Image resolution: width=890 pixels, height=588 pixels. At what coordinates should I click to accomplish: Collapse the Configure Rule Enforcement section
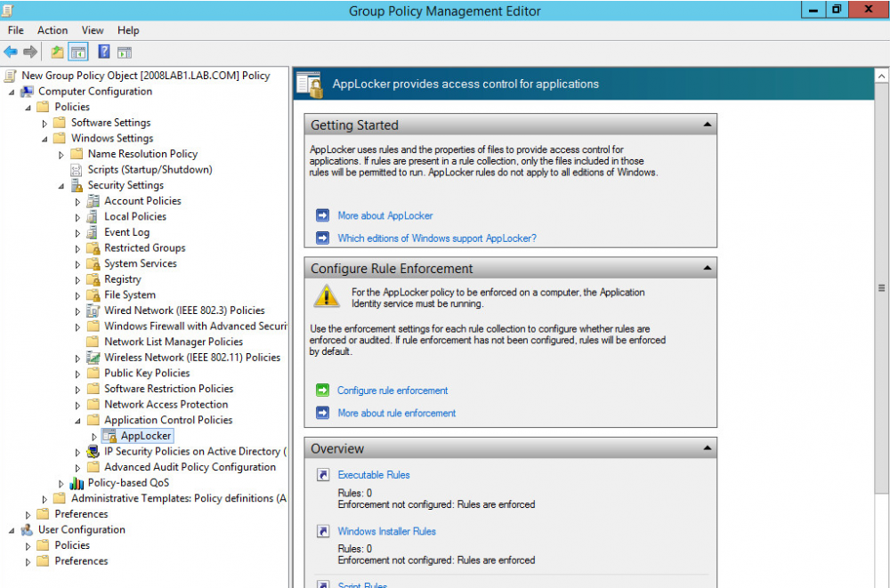point(708,268)
